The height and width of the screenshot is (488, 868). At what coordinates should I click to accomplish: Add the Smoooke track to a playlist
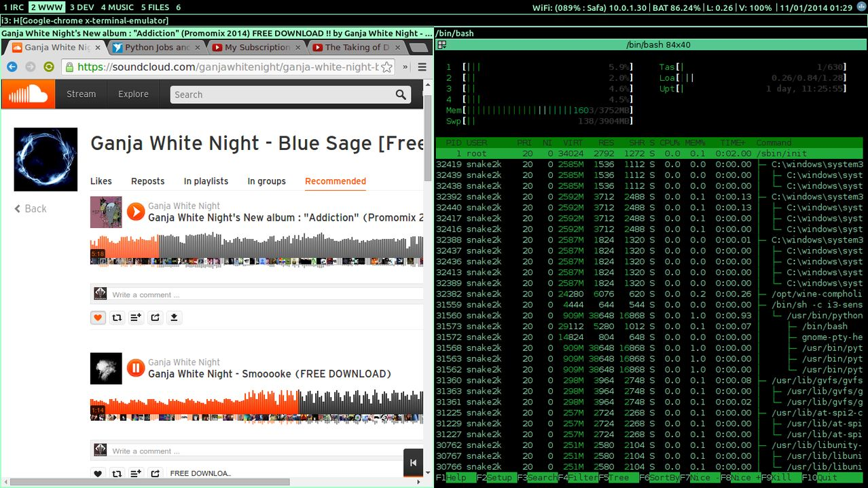(137, 474)
